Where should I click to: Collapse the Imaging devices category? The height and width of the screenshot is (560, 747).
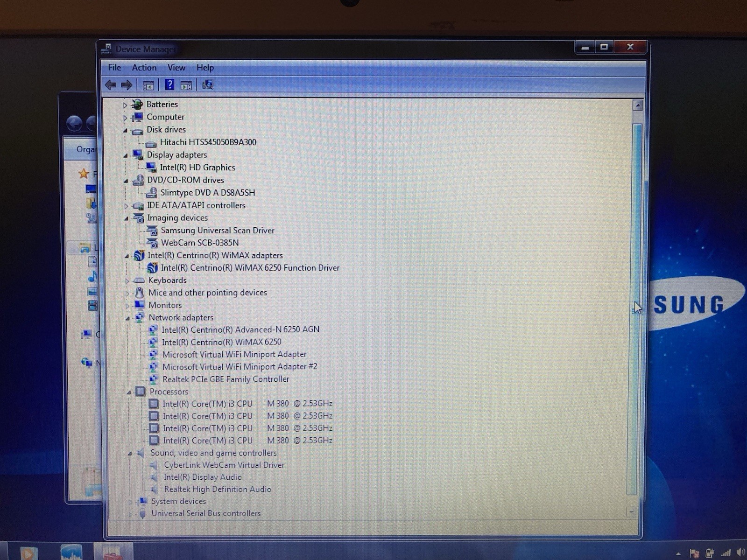coord(126,218)
